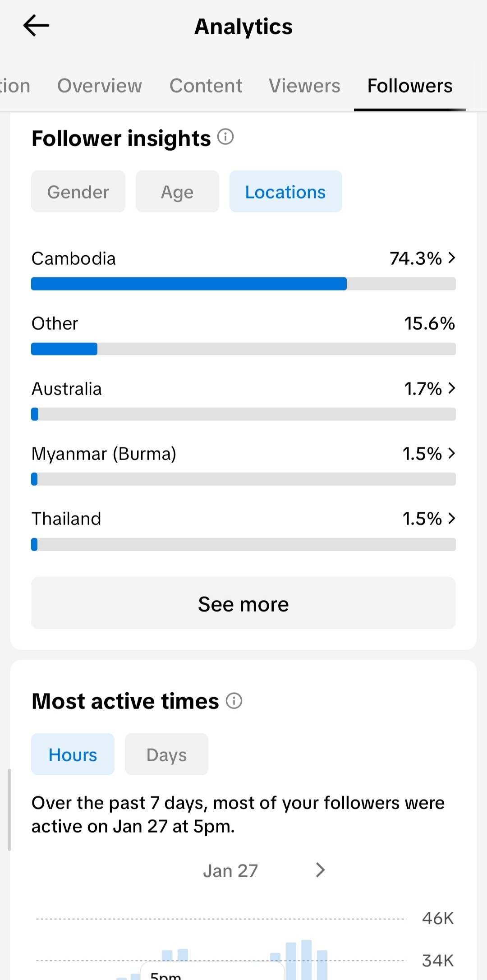Select the Locations insights filter
487x980 pixels.
285,192
